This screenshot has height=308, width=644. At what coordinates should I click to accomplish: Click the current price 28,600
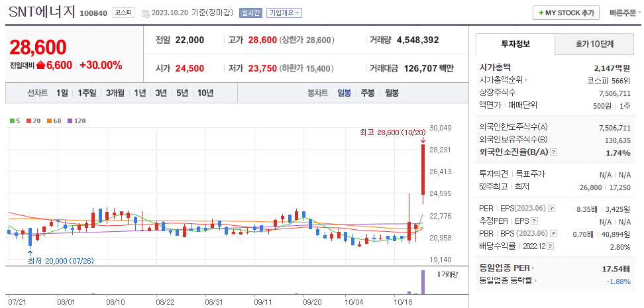[38, 48]
